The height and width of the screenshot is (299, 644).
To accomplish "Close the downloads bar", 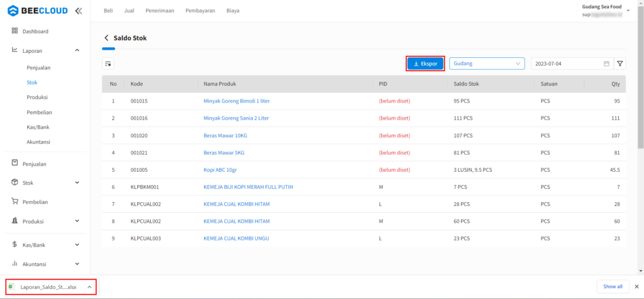I will click(x=636, y=286).
